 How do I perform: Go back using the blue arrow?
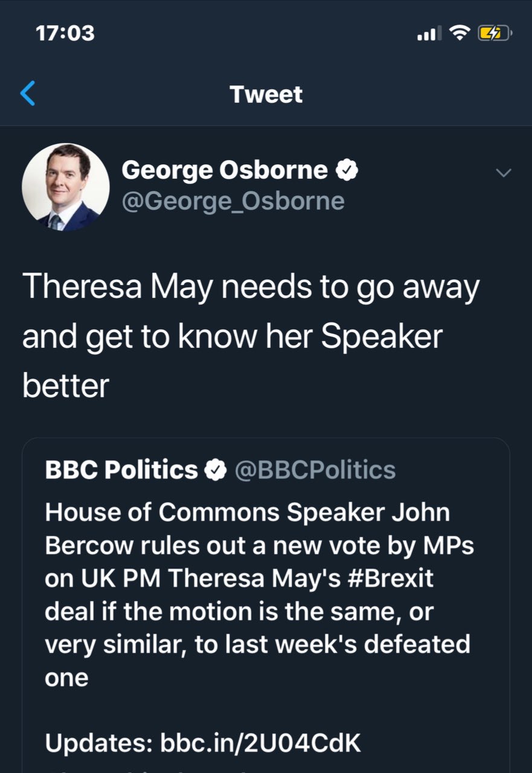[x=28, y=94]
